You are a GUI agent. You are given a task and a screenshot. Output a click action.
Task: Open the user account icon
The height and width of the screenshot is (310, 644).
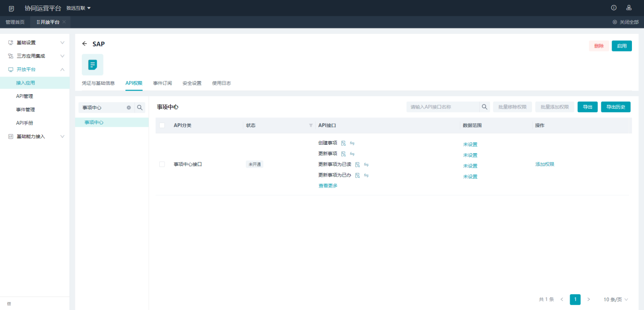coord(629,8)
